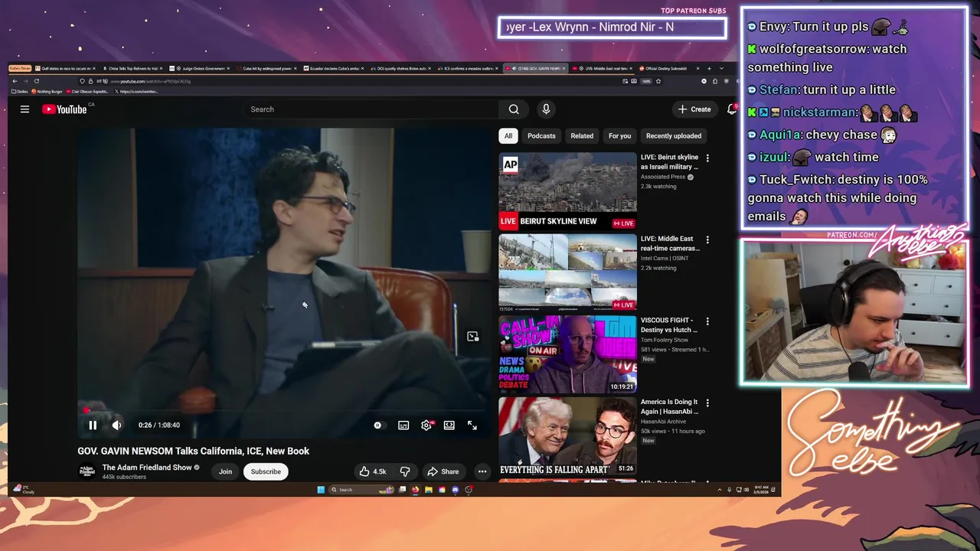Screen dimensions: 980x551
Task: Go to YouTube home via logo
Action: pos(64,109)
